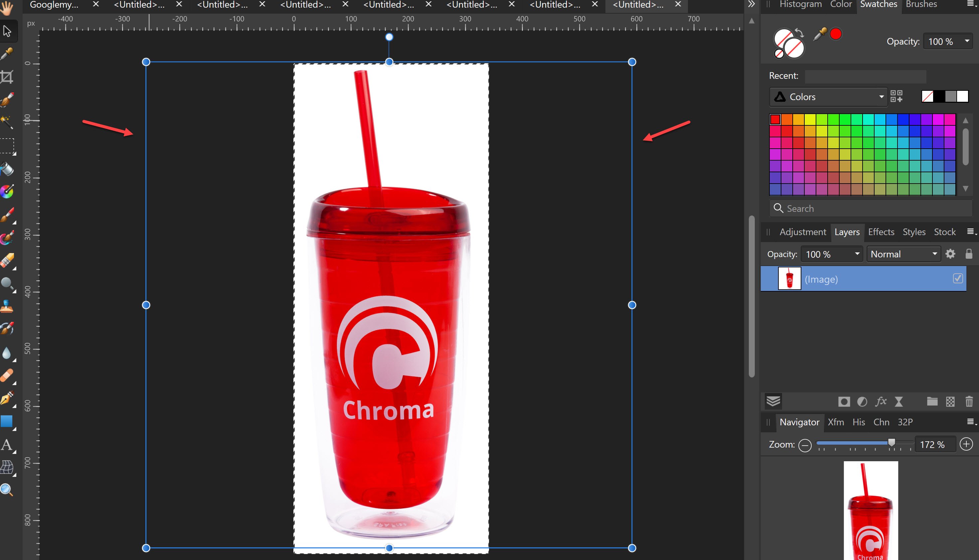The width and height of the screenshot is (979, 560).
Task: Click the Group Layers folder icon
Action: click(932, 401)
